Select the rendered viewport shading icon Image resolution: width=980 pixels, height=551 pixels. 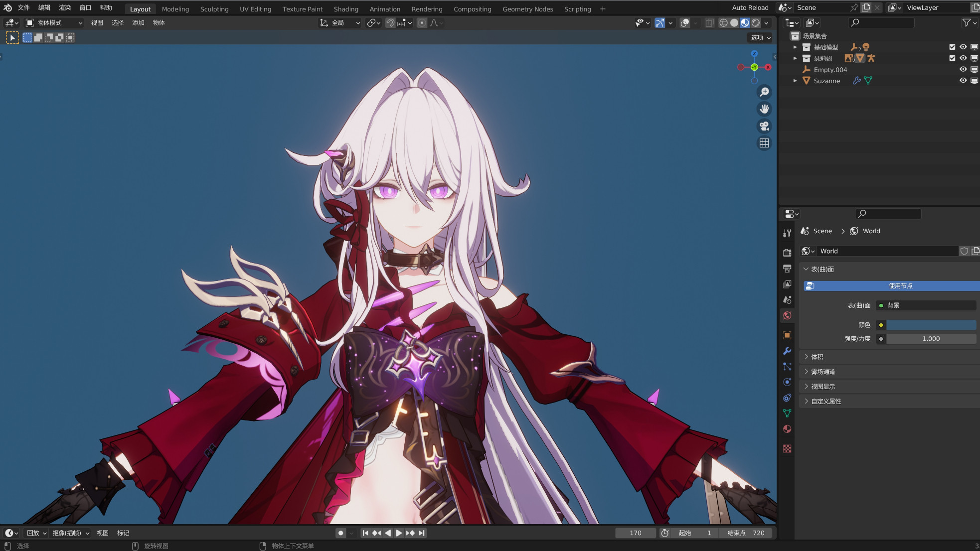pos(756,23)
